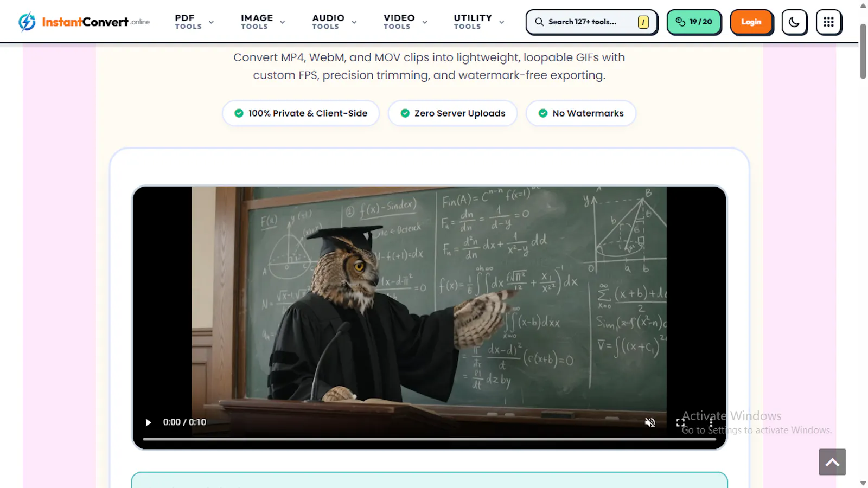Open the PDF Tools menu
The width and height of the screenshot is (868, 488).
[x=194, y=22]
